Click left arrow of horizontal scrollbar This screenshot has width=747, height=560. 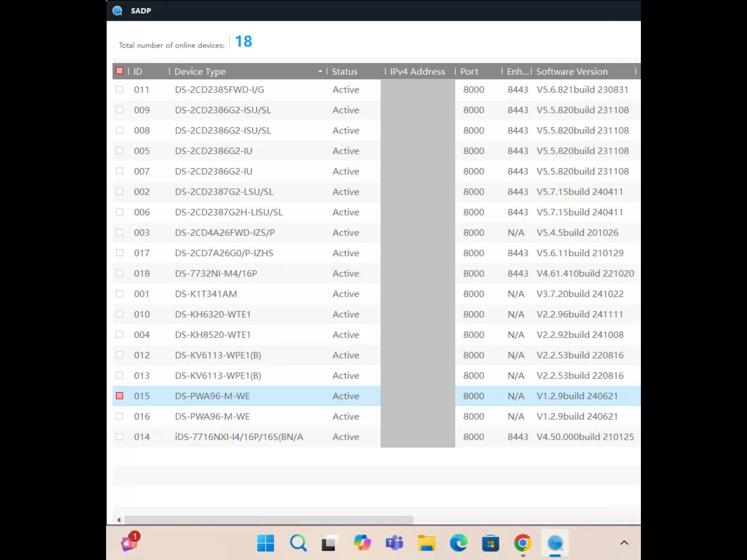tap(119, 520)
